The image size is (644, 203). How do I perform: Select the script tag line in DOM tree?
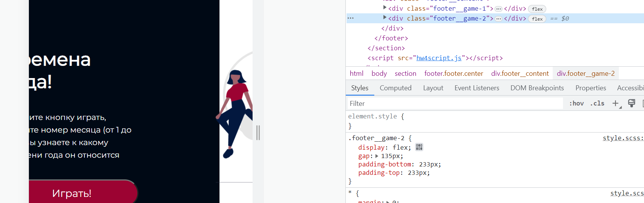435,58
